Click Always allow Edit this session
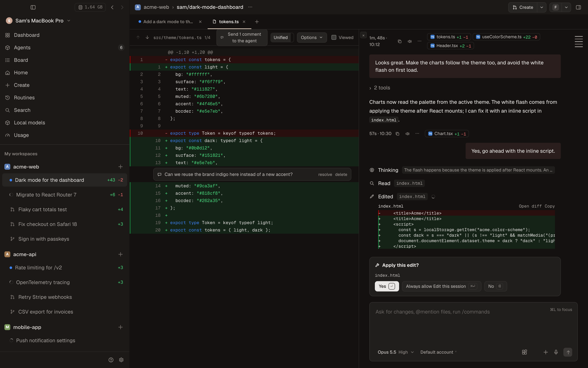Viewport: 588px width, 368px height. pos(442,286)
